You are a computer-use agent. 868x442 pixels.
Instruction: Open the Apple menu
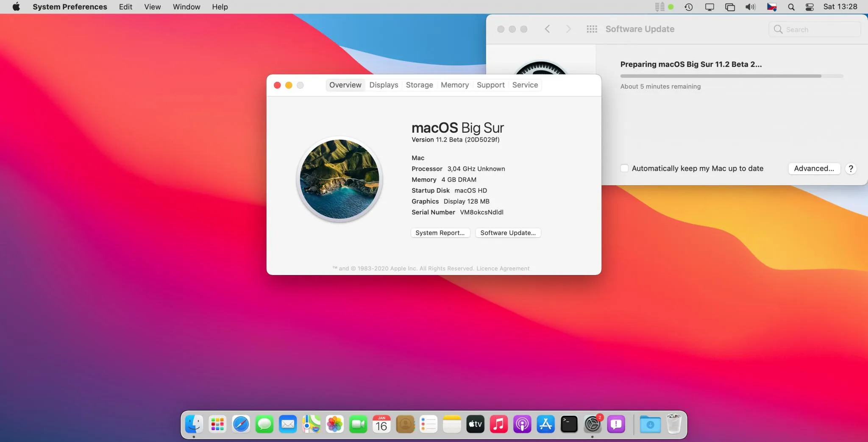coord(16,7)
